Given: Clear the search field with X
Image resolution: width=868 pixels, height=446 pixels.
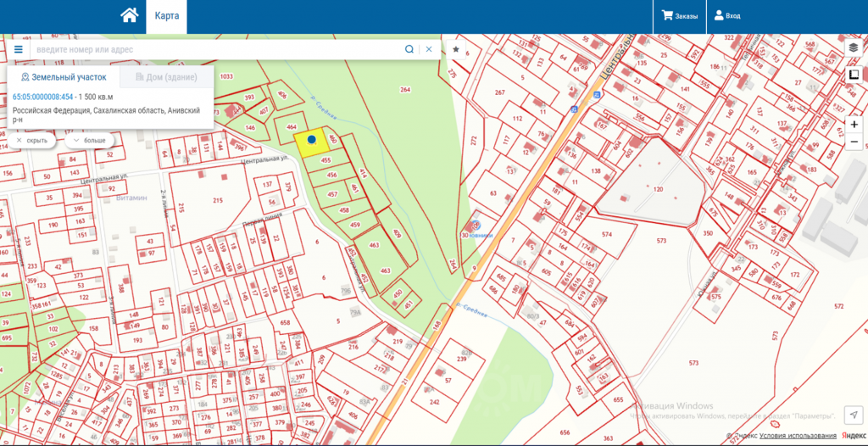Looking at the screenshot, I should click(429, 49).
